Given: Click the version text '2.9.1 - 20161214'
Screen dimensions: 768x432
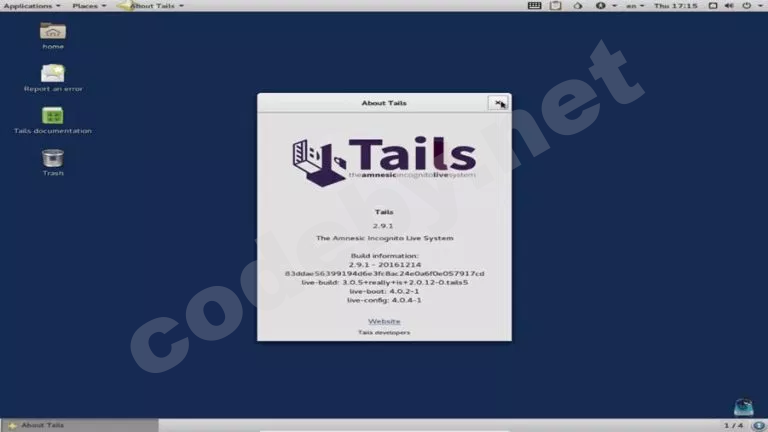Looking at the screenshot, I should (x=384, y=264).
